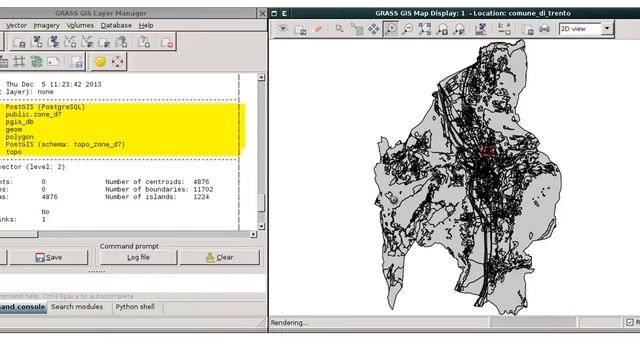Click the grid overlay tool icon
The image size is (640, 360).
point(19,62)
